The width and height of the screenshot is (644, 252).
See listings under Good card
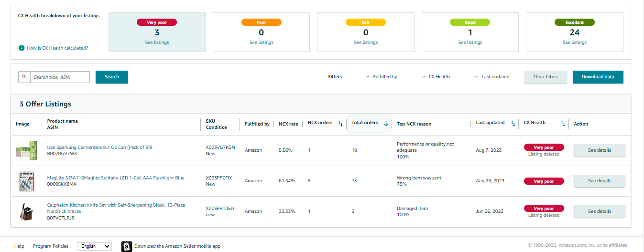coord(470,42)
